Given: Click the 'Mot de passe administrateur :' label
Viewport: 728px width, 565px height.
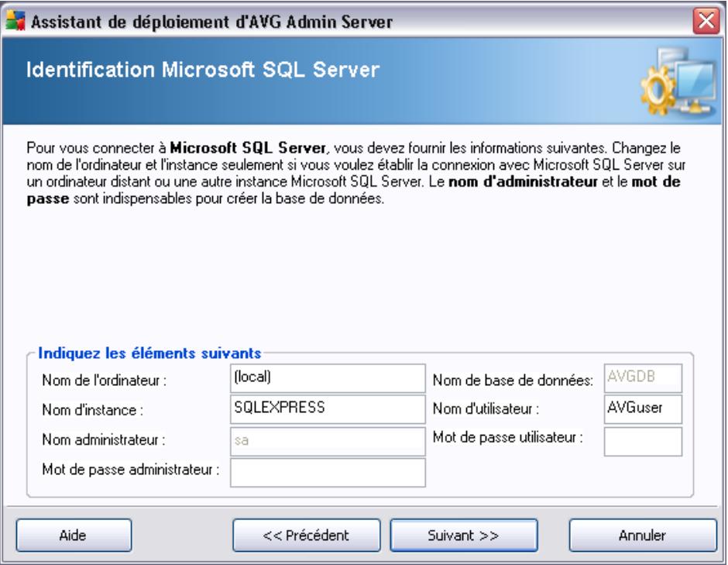Looking at the screenshot, I should coord(130,470).
